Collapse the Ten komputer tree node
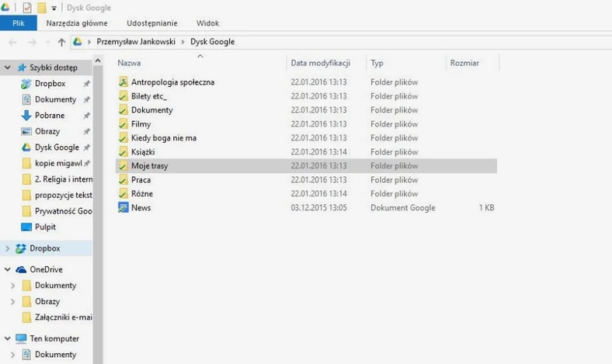 [x=7, y=338]
